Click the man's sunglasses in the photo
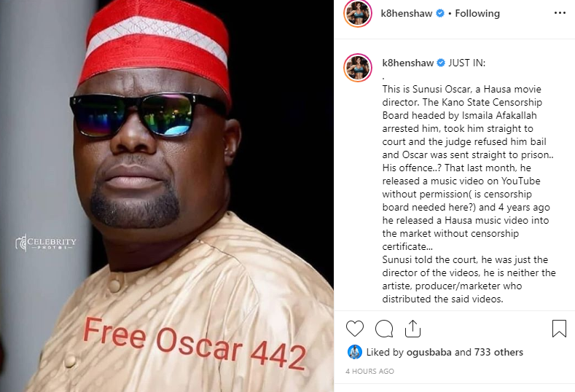Image resolution: width=575 pixels, height=392 pixels. click(x=146, y=114)
